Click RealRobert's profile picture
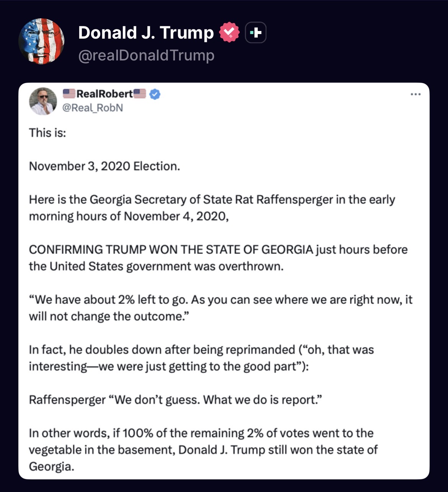 click(43, 101)
